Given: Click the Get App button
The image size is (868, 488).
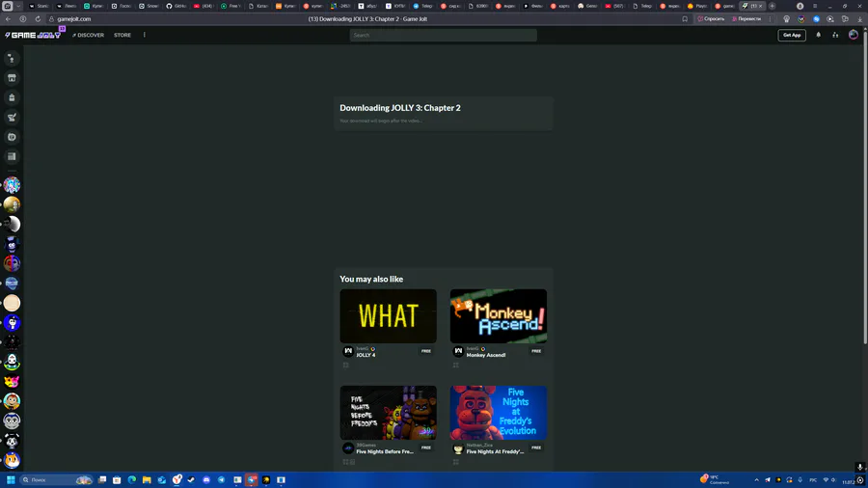Looking at the screenshot, I should (792, 35).
